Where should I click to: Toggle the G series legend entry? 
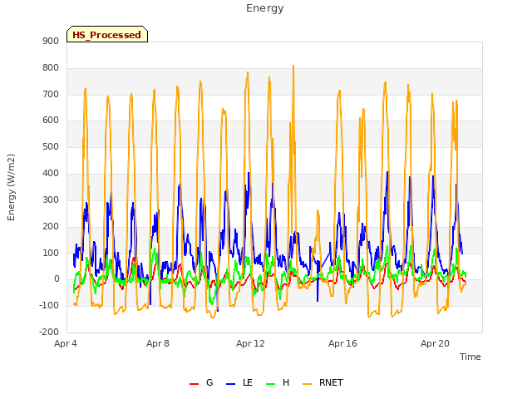pos(201,382)
